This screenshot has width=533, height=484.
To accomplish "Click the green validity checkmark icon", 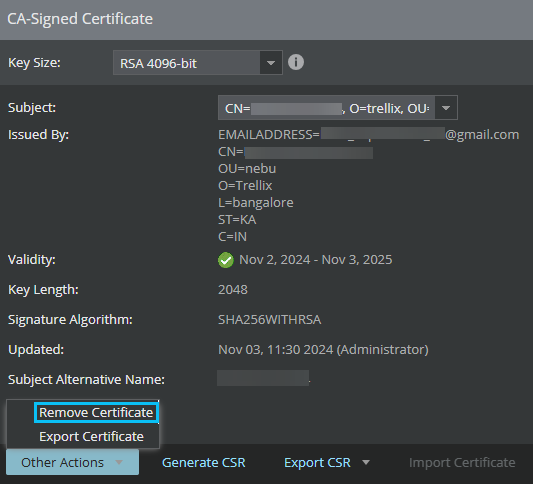I will pos(226,260).
